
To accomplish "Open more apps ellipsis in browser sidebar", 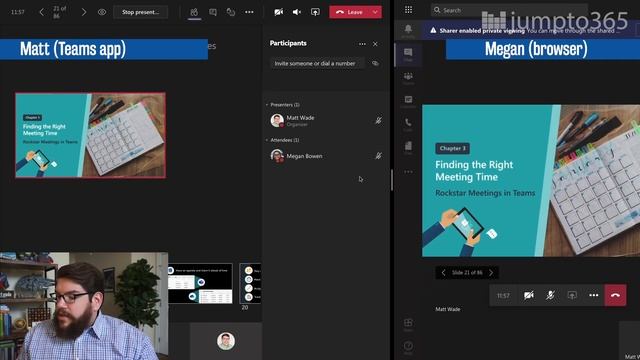I will (x=408, y=172).
